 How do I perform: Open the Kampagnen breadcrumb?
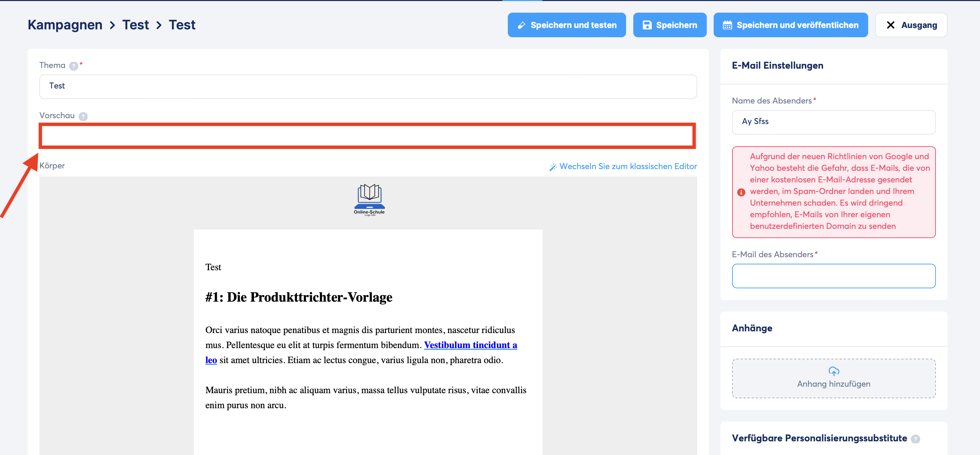click(65, 25)
